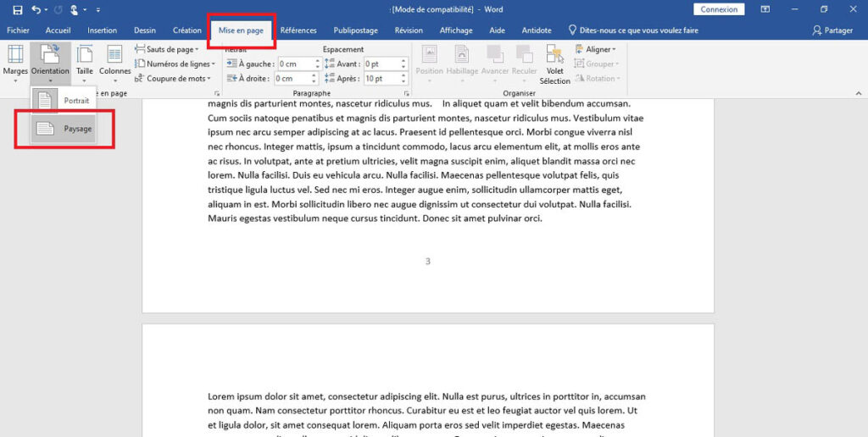
Task: Open the Volet Sélection pane
Action: (554, 64)
